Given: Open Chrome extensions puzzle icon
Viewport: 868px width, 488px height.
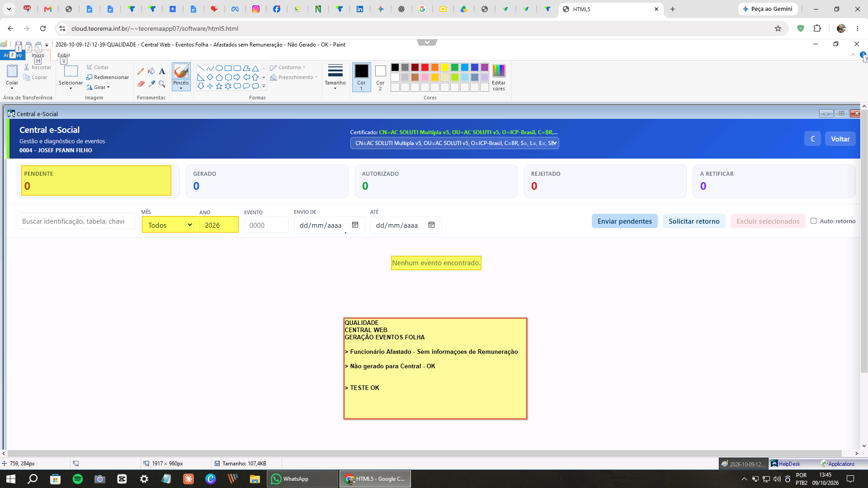Looking at the screenshot, I should (x=817, y=28).
